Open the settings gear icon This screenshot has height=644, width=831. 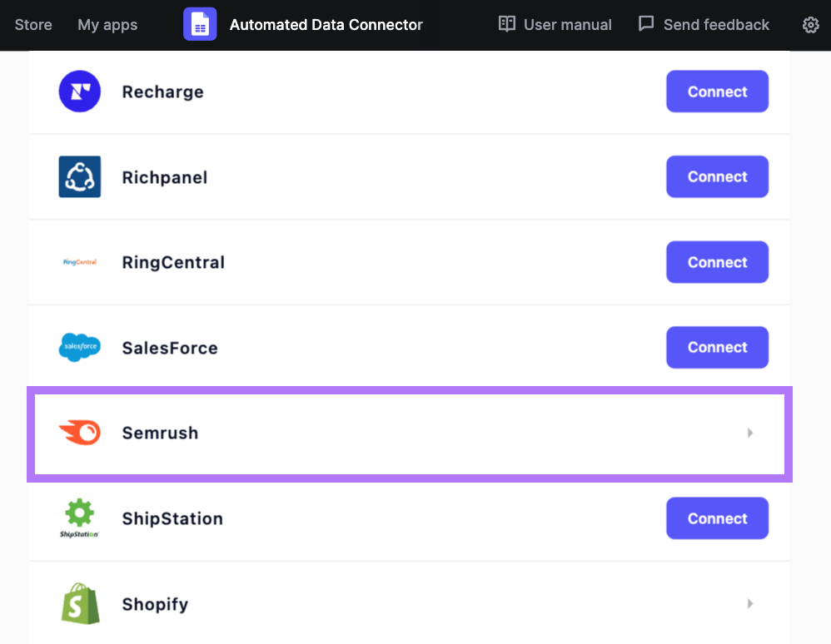point(810,25)
